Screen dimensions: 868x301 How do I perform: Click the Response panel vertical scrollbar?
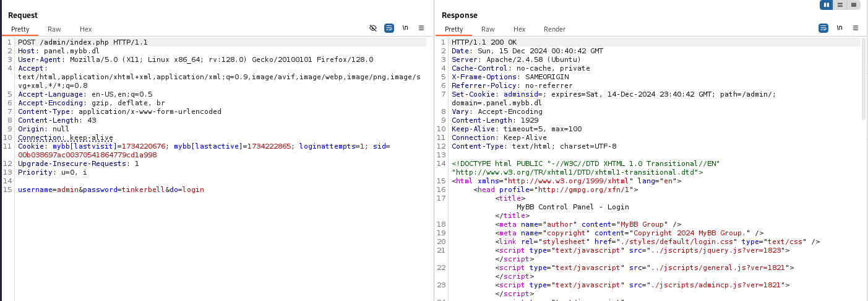pos(864,77)
